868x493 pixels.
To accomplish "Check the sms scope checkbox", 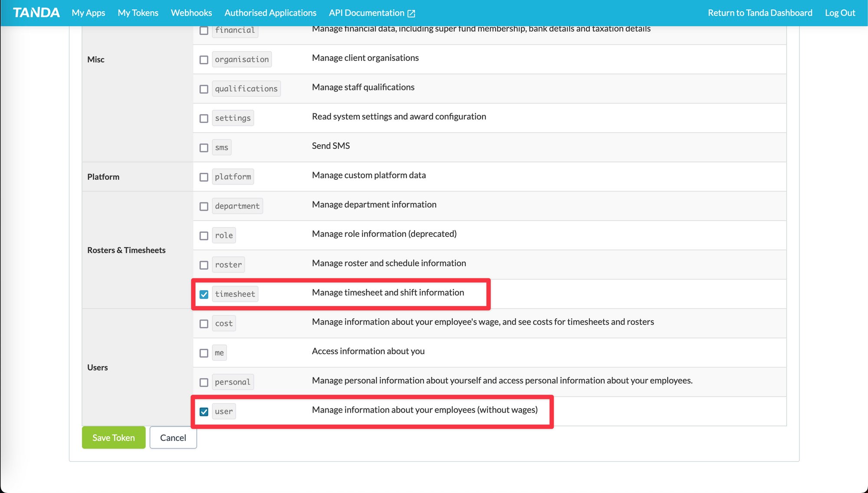I will click(x=204, y=148).
